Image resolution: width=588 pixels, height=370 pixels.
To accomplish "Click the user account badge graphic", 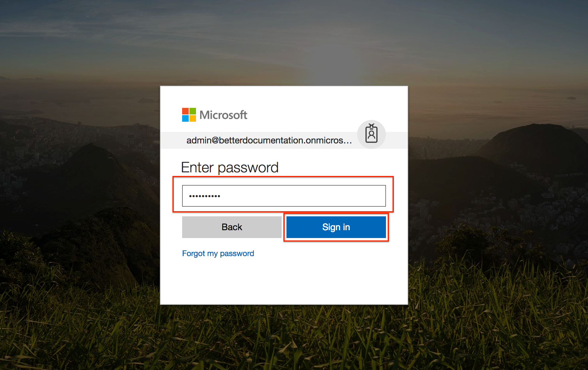I will [371, 135].
